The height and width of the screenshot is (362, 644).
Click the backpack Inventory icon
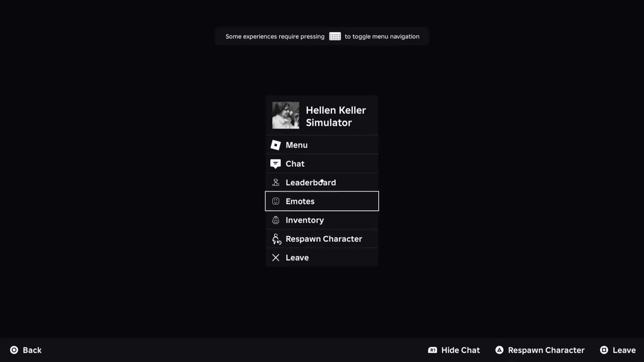click(x=275, y=220)
